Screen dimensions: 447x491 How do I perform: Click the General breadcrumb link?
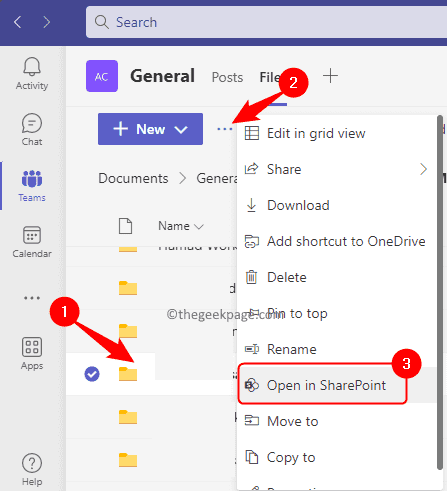point(217,178)
